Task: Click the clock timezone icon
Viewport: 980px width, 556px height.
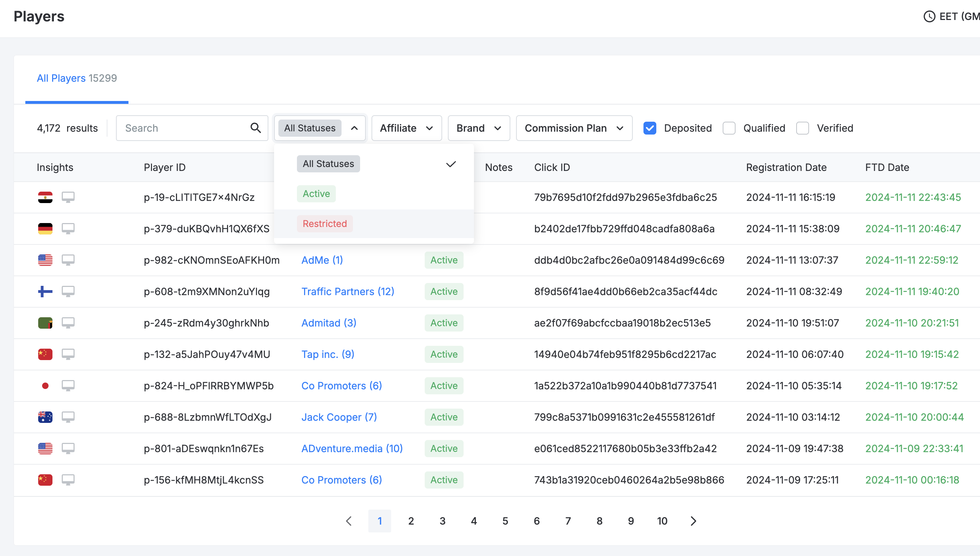Action: tap(929, 16)
